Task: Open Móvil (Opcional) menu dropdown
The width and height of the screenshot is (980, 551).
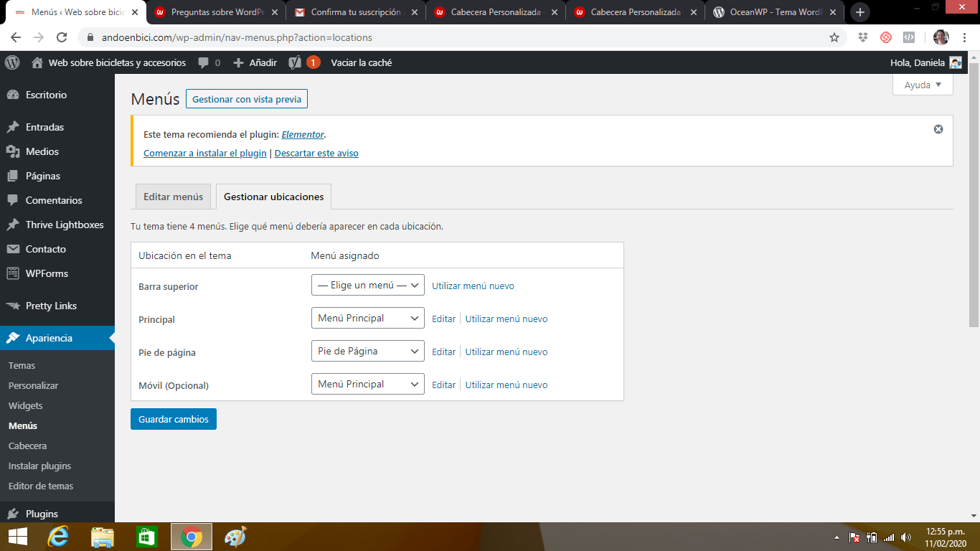Action: click(368, 384)
